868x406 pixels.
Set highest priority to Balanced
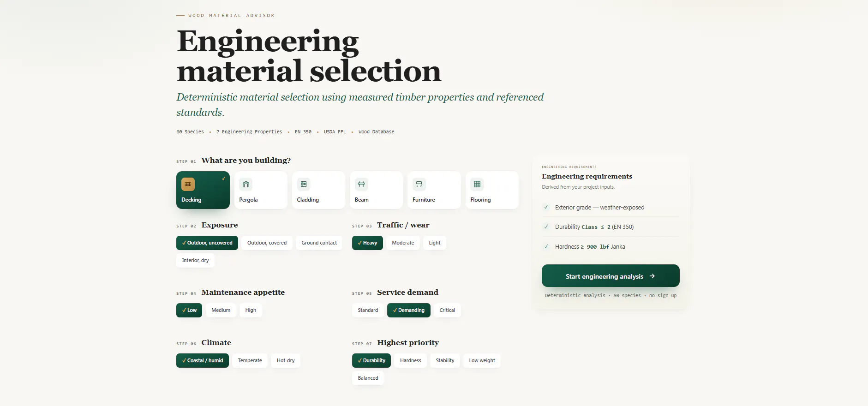tap(368, 378)
